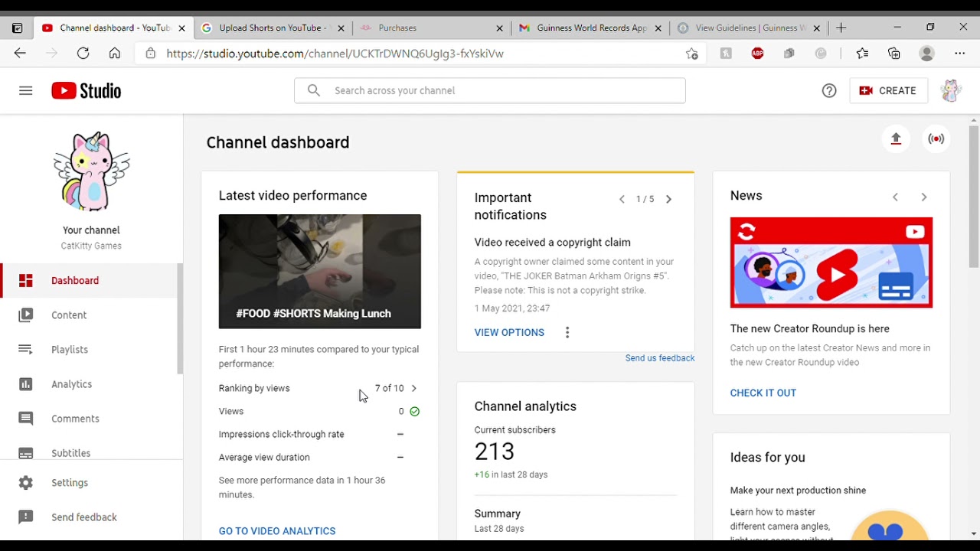Click the Go live broadcast icon
Viewport: 980px width, 551px height.
936,139
